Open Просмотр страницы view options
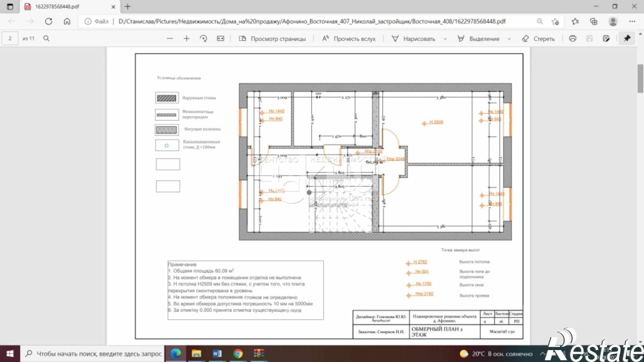Viewport: 644px width, 362px height. 272,39
